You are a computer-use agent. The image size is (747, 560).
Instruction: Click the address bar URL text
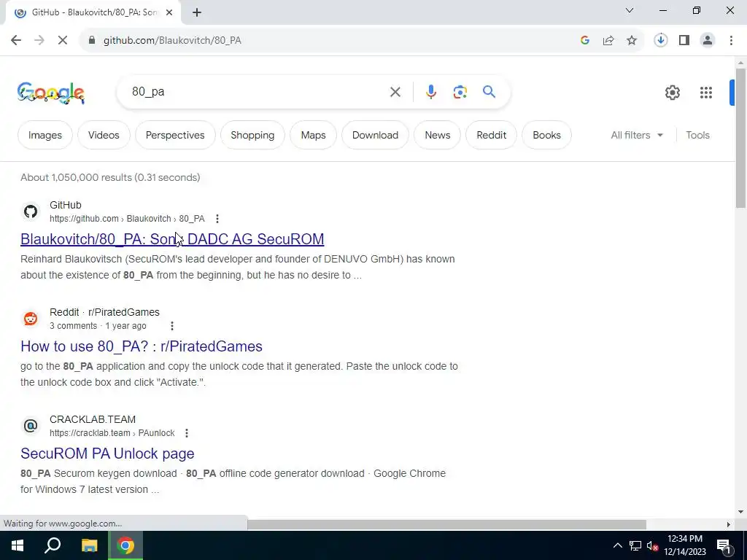click(172, 41)
